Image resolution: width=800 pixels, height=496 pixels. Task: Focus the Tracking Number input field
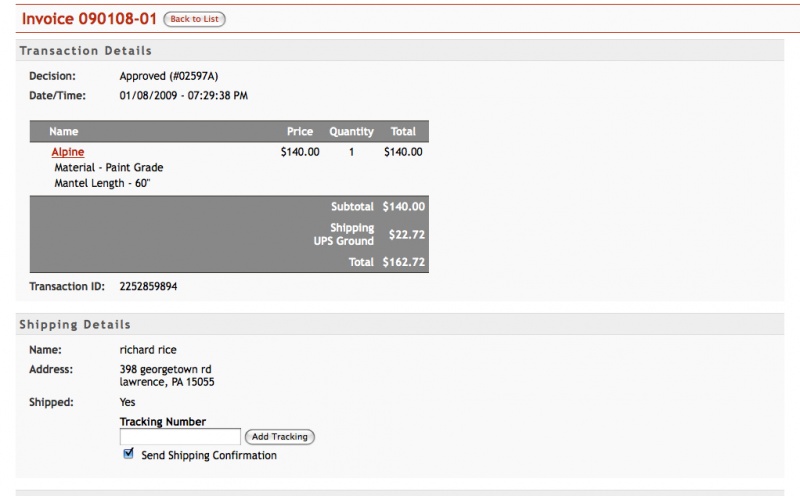[180, 437]
